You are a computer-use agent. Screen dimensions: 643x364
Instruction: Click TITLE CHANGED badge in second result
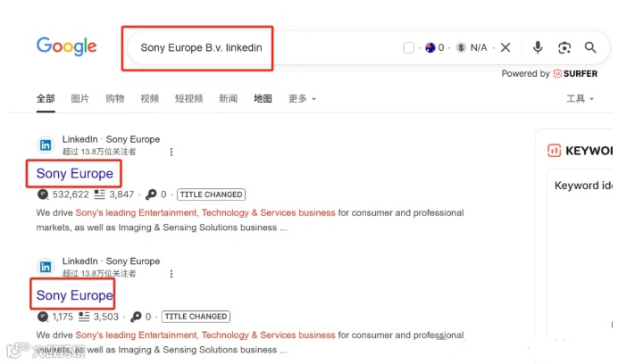[x=196, y=317]
